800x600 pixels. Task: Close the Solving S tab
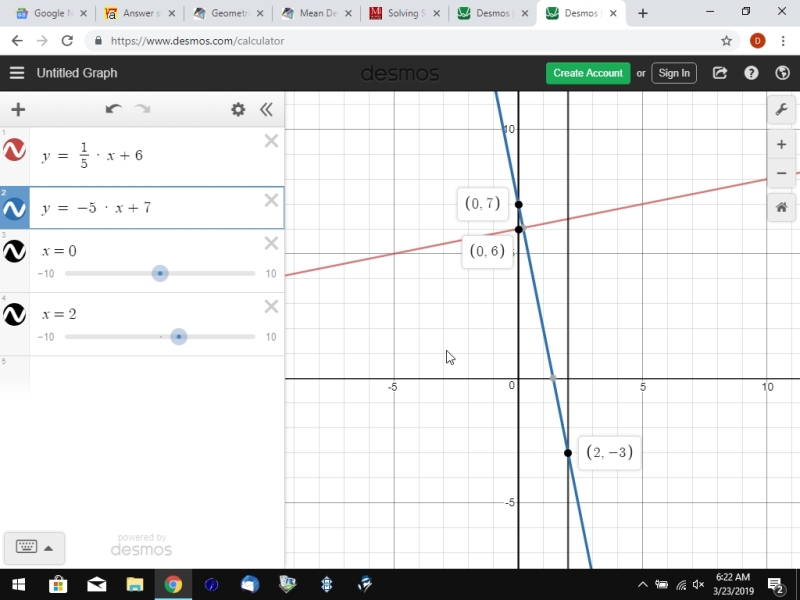tap(436, 13)
